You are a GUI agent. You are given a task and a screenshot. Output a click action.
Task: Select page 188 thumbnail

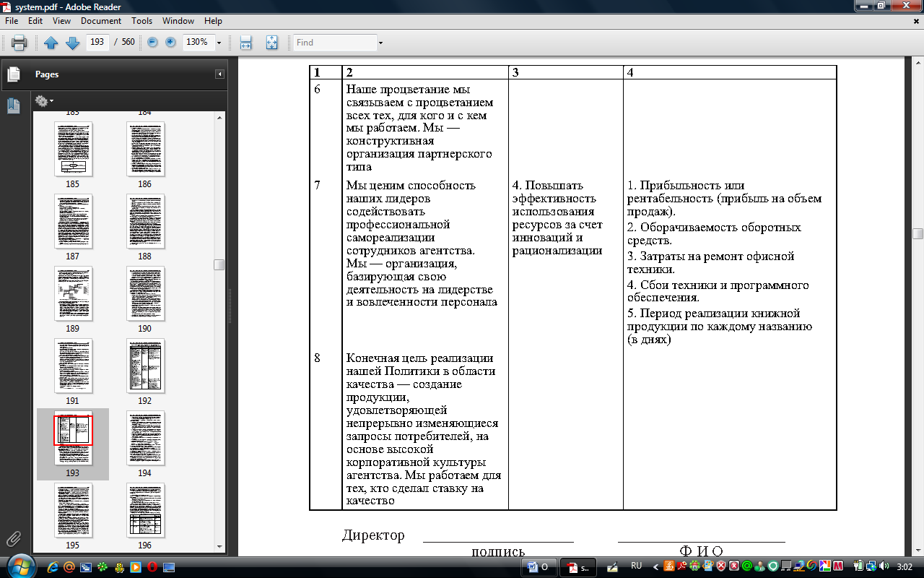pyautogui.click(x=145, y=221)
